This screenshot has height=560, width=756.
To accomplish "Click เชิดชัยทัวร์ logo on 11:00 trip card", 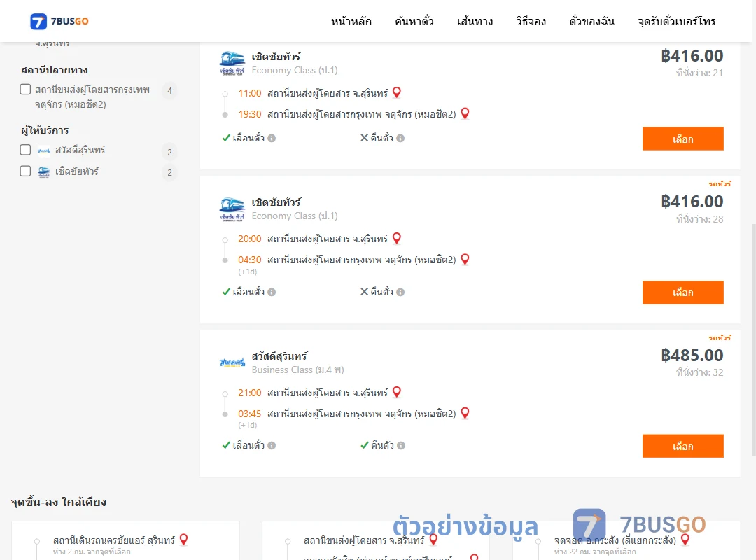I will (x=232, y=63).
